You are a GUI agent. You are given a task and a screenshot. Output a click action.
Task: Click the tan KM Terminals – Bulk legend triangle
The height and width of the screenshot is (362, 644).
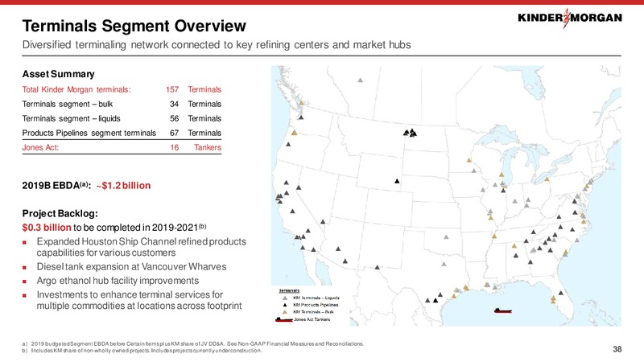[285, 312]
